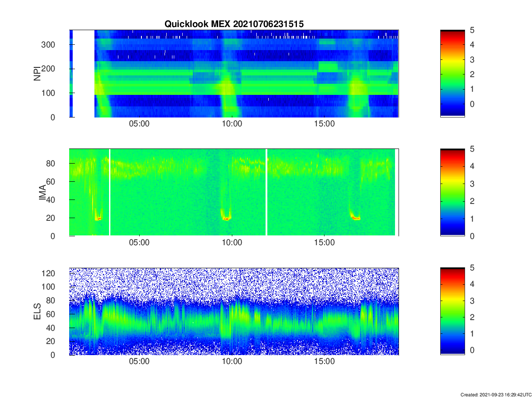This screenshot has width=532, height=399.
Task: Click the white data gap at the NPI panel start
Action: [83, 74]
